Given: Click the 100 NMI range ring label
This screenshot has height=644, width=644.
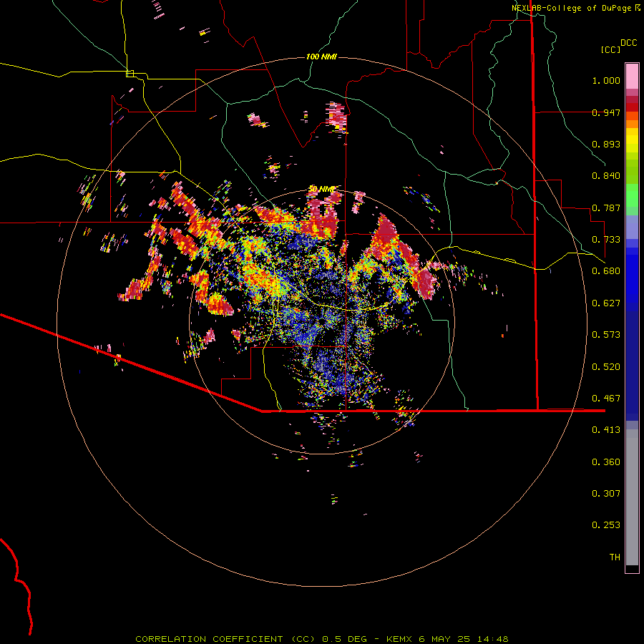Looking at the screenshot, I should [321, 57].
